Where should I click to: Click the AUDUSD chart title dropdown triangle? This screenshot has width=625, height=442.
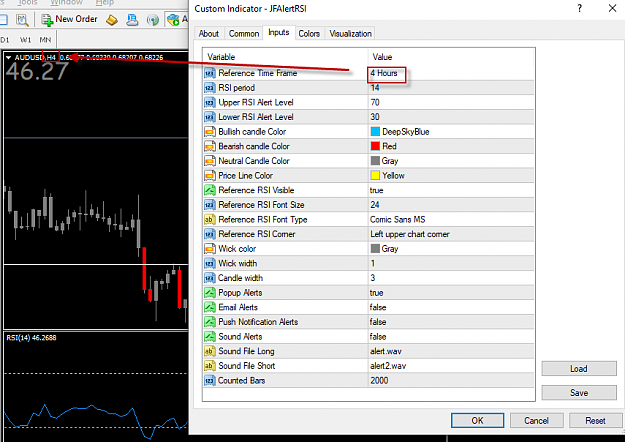coord(8,58)
